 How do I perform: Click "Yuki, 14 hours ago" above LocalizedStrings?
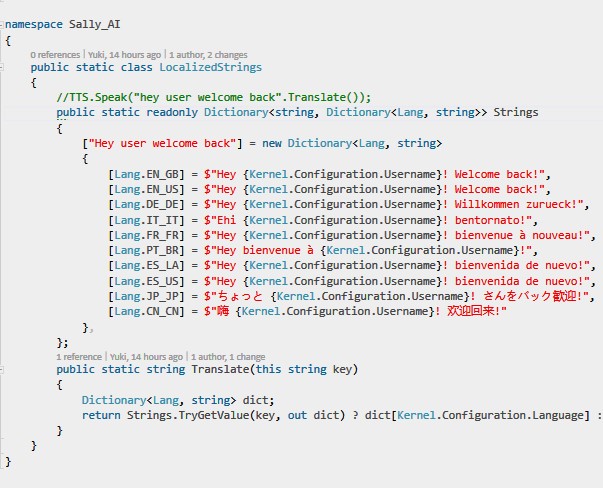coord(126,54)
